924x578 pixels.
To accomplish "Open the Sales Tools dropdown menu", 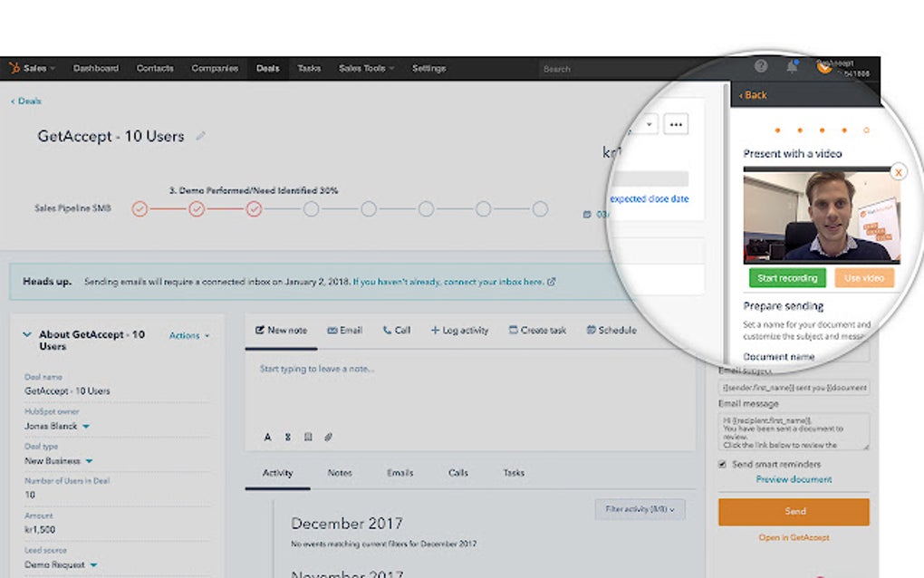I will (367, 68).
